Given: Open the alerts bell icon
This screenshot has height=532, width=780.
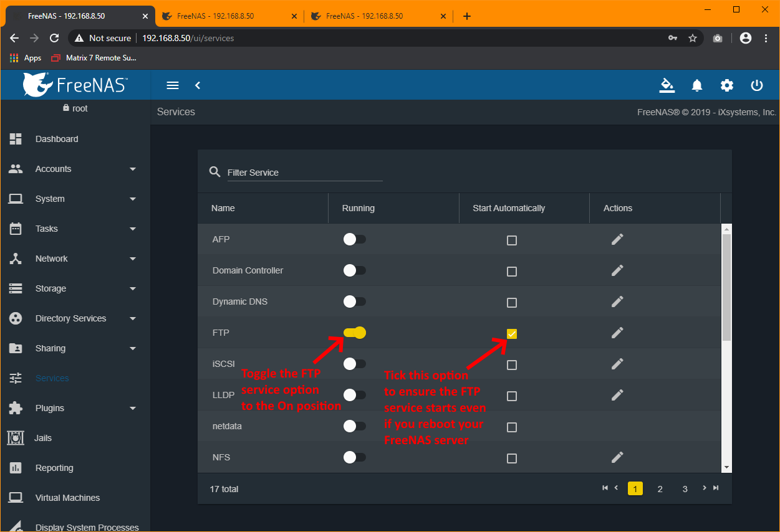Looking at the screenshot, I should (x=697, y=85).
